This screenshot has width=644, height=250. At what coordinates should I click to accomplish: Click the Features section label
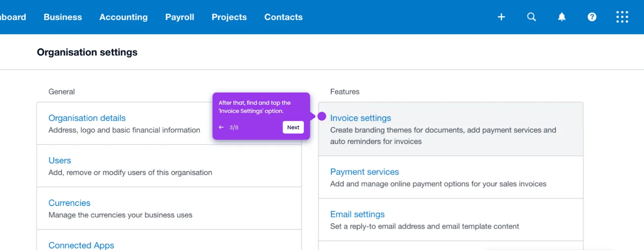click(345, 92)
